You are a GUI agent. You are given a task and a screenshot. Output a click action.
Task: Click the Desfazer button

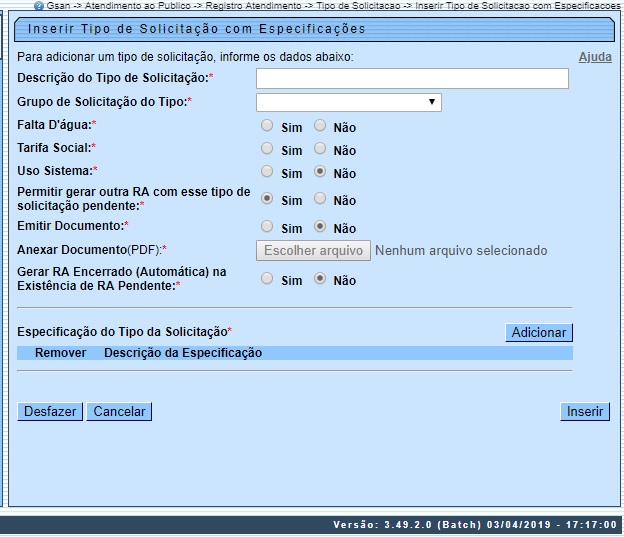pyautogui.click(x=50, y=411)
